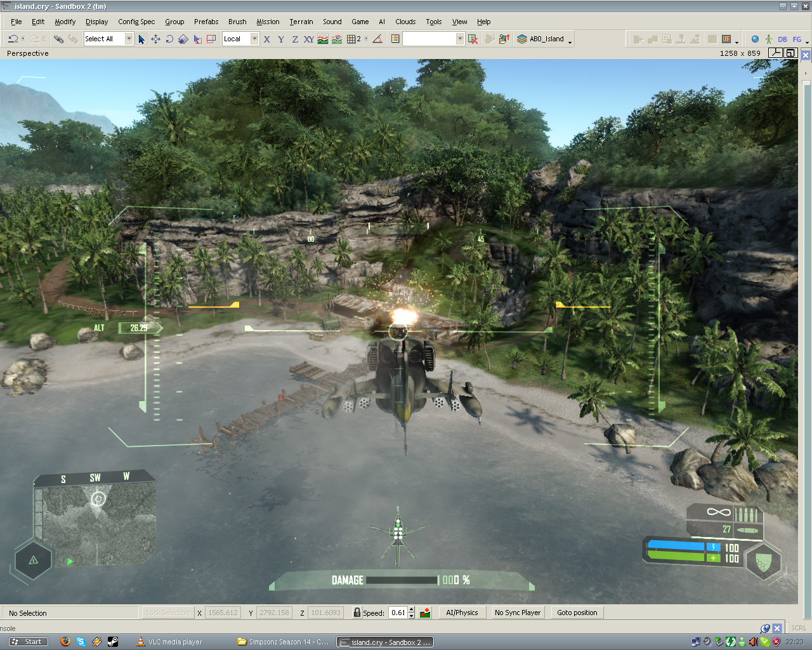The image size is (812, 650).
Task: Open the Select All filter dropdown
Action: point(129,39)
